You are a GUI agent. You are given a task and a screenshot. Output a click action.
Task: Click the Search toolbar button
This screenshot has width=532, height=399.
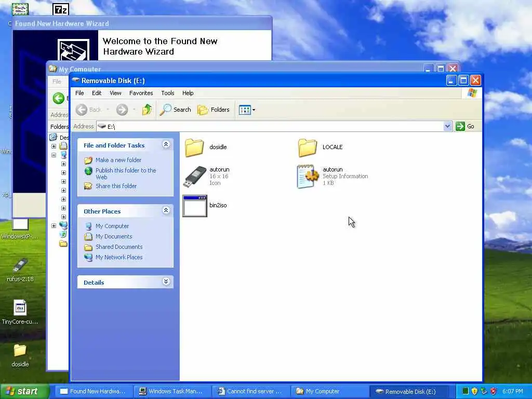[x=176, y=110]
